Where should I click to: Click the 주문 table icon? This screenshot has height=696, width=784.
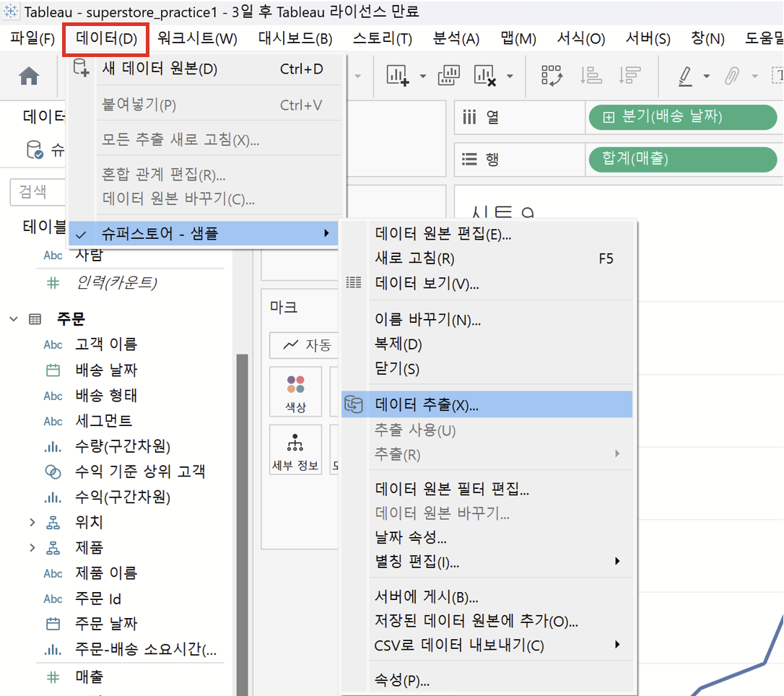click(x=35, y=319)
